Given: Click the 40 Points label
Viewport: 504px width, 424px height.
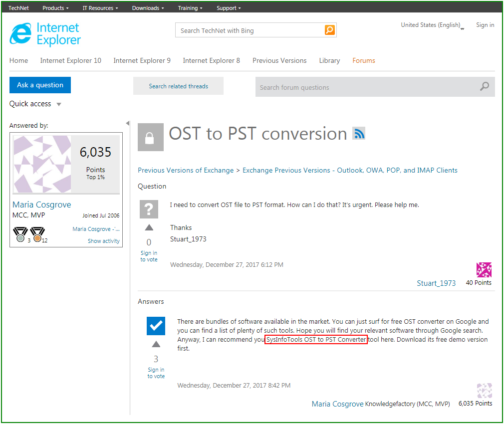Looking at the screenshot, I should (x=479, y=283).
